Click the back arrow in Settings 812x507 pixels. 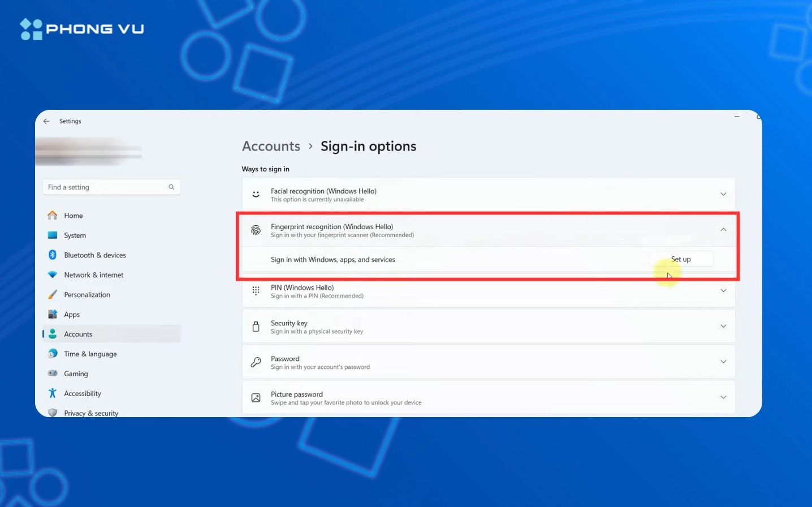point(46,121)
